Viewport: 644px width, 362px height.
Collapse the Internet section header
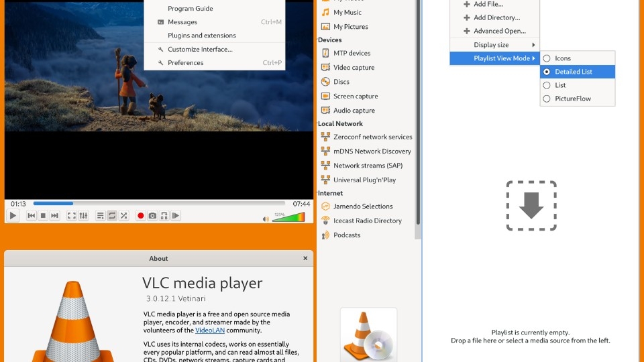pos(330,193)
